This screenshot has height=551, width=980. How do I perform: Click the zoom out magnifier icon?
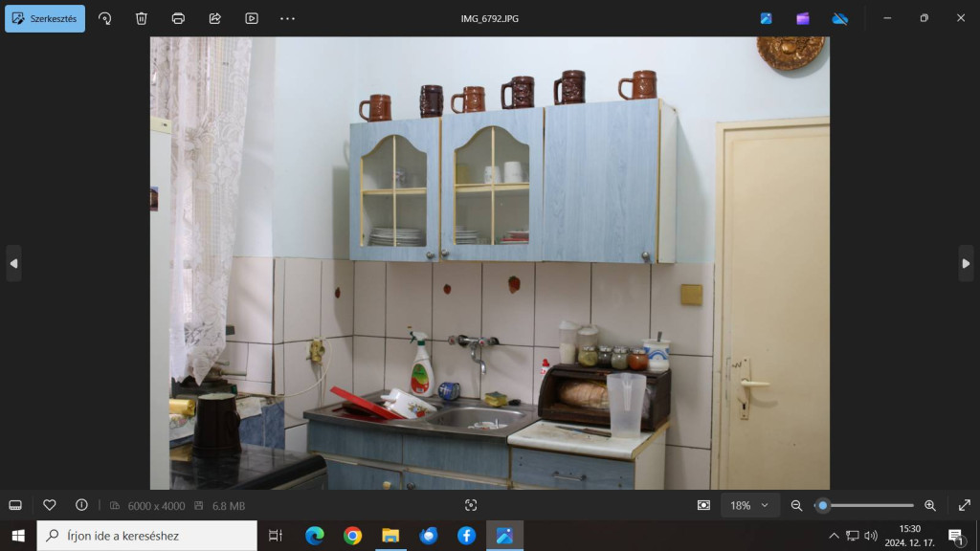tap(796, 505)
